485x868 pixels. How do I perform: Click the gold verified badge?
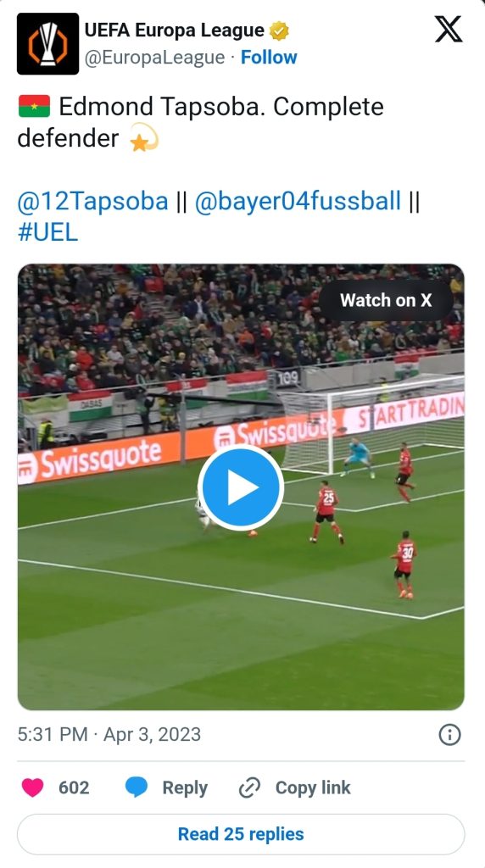coord(279,31)
